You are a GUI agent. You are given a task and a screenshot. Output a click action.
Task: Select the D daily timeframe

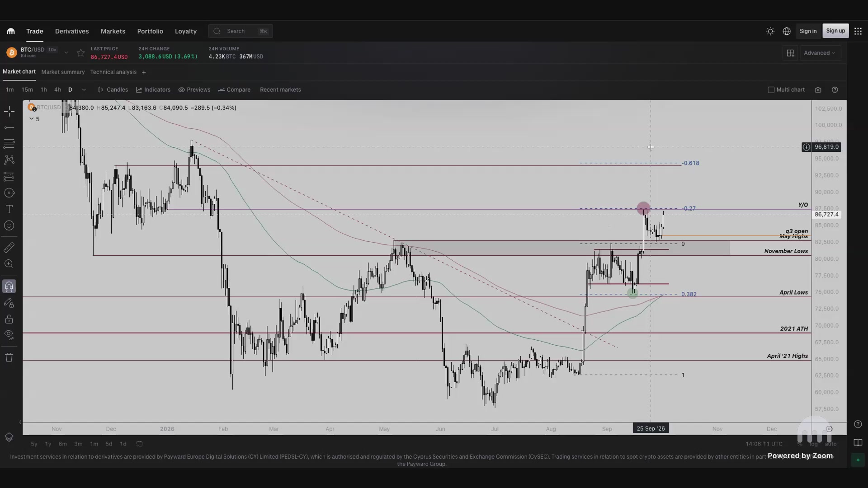(70, 90)
